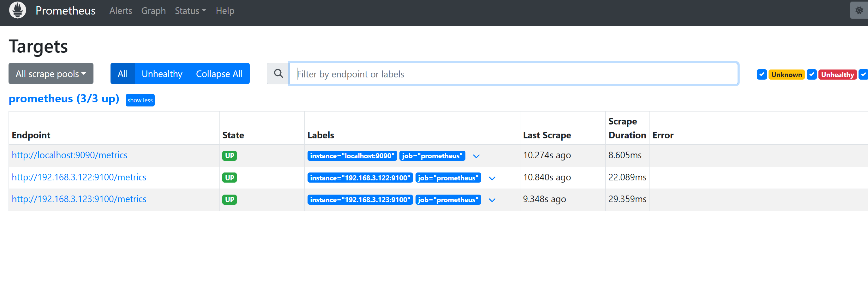Viewport: 868px width, 284px height.
Task: Click the prometheus (3/3 up) heading link
Action: coord(64,99)
